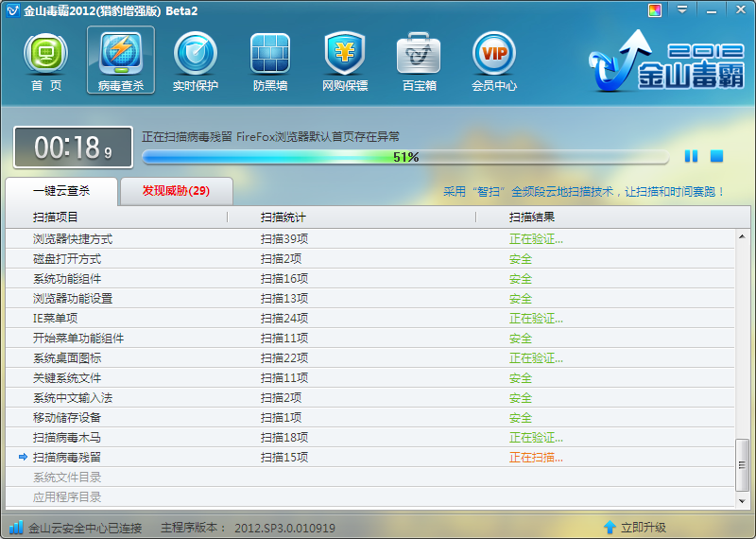Switch to the 发现威胁(29) tab
This screenshot has height=539, width=756.
[x=176, y=190]
